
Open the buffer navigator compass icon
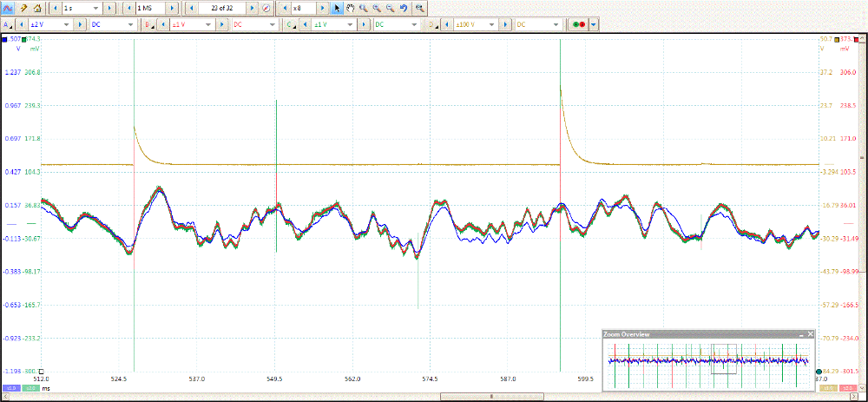266,7
